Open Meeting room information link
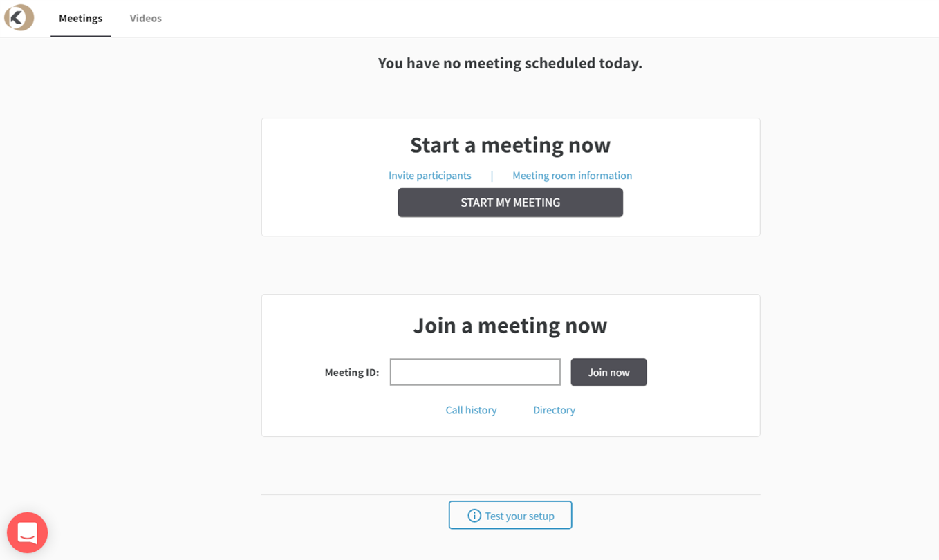Viewport: 939px width, 560px height. [x=572, y=176]
